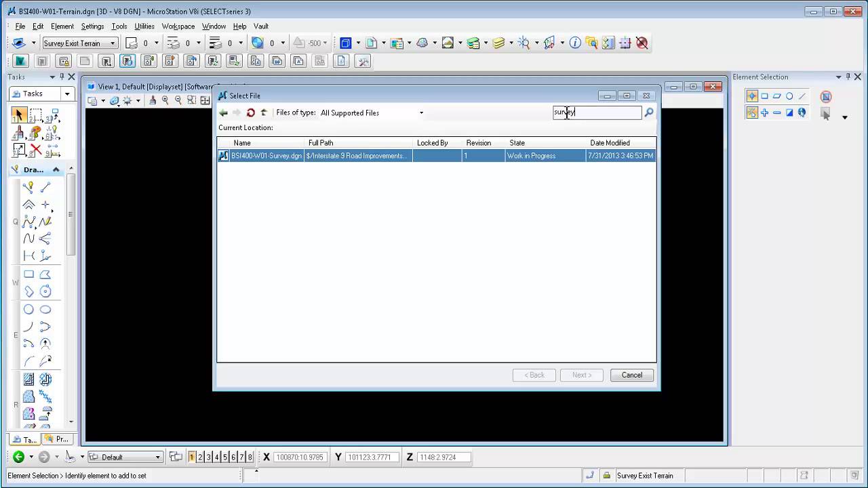868x488 pixels.
Task: Enable view group number 2
Action: click(x=199, y=457)
